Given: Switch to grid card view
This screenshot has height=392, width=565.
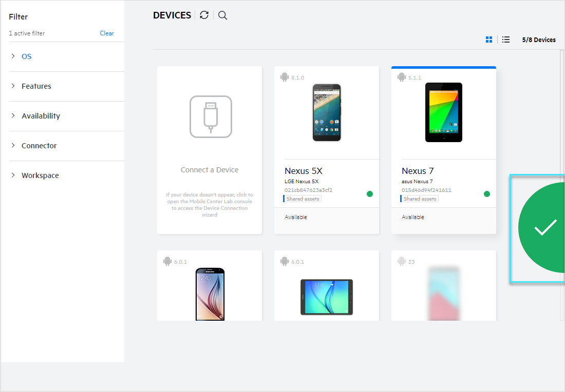Looking at the screenshot, I should (489, 40).
